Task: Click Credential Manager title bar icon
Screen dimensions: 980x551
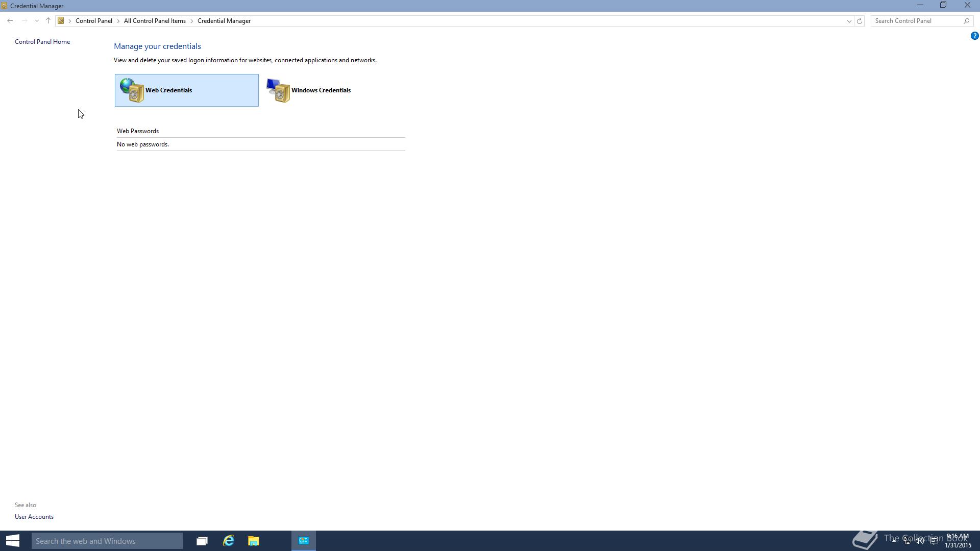Action: (x=4, y=6)
